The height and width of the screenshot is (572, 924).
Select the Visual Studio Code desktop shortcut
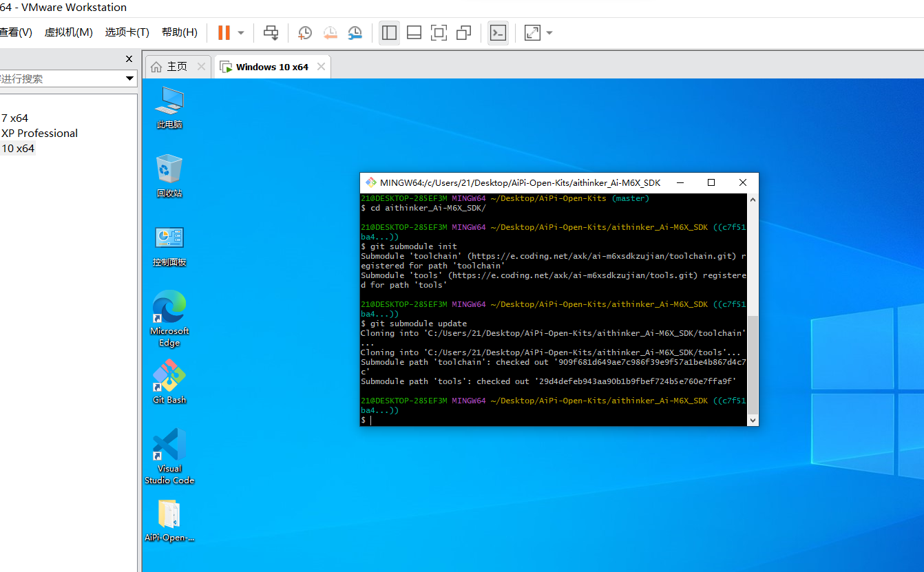click(x=169, y=456)
